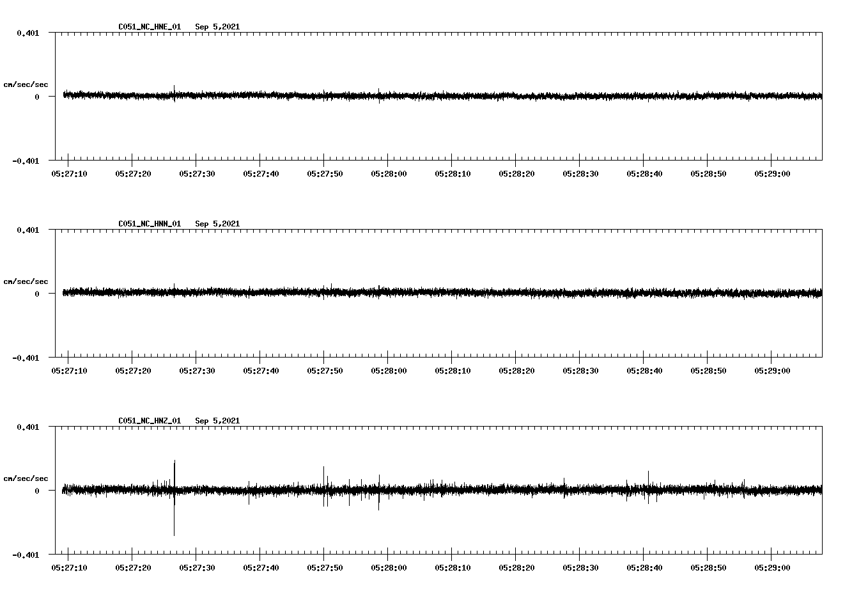Select the Sep 5,2021 date on HNE plot
The width and height of the screenshot is (868, 591).
(217, 27)
